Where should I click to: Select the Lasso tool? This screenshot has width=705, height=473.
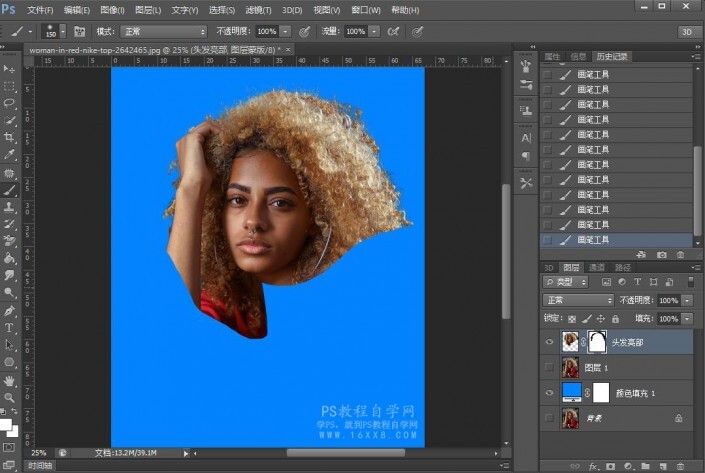tap(9, 102)
